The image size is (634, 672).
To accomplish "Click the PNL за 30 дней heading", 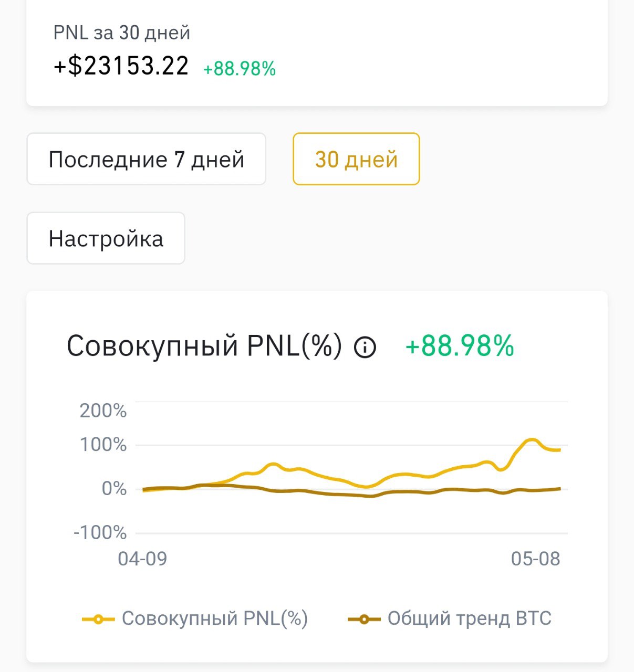I will pos(121,33).
